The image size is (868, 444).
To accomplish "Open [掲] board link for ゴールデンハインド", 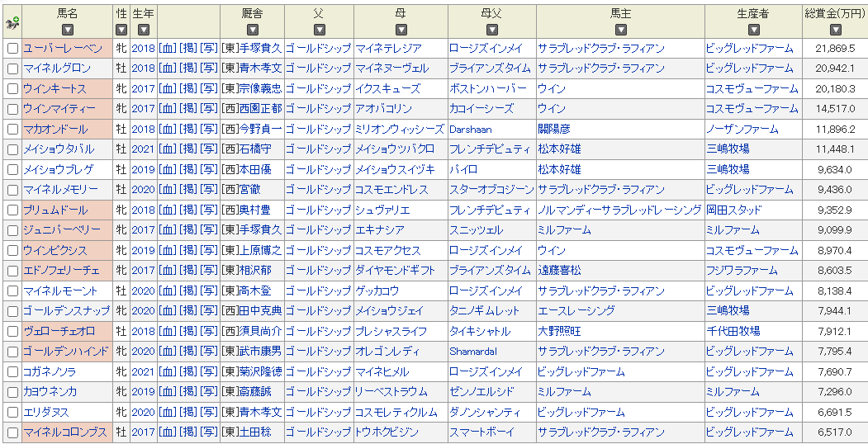I will 188,352.
